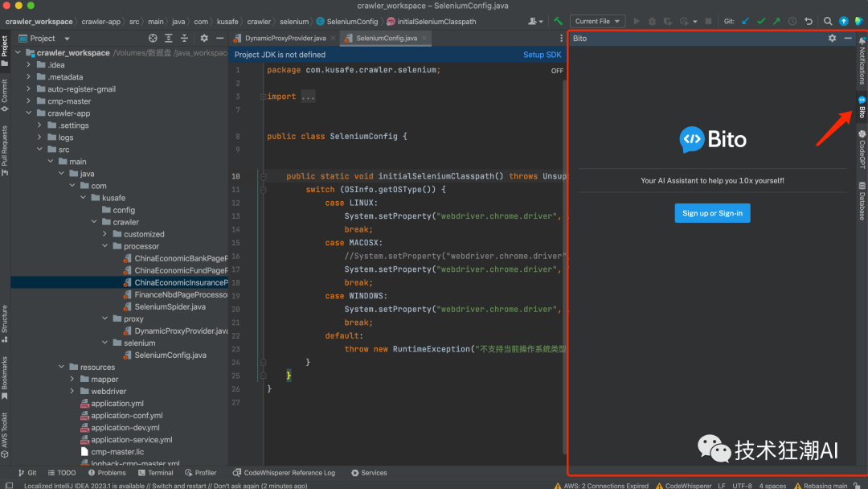The width and height of the screenshot is (868, 489).
Task: Click the Git push arrow icon
Action: [x=776, y=21]
